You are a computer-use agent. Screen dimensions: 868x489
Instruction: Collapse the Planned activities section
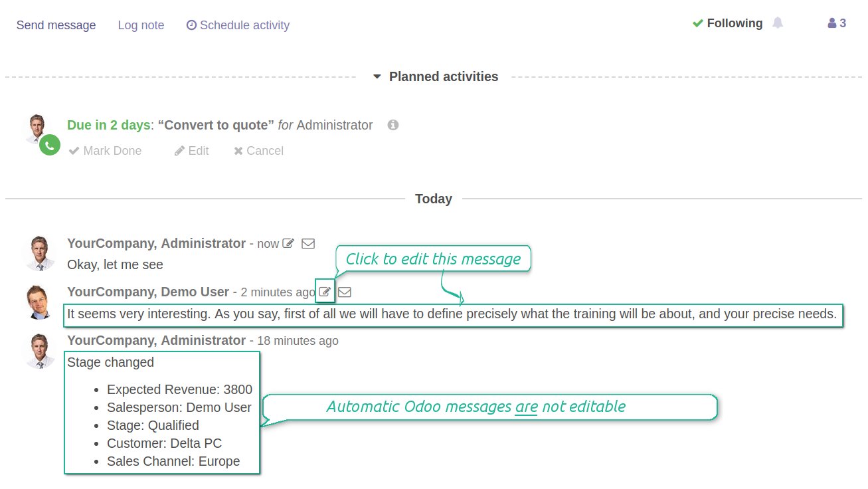pyautogui.click(x=436, y=76)
